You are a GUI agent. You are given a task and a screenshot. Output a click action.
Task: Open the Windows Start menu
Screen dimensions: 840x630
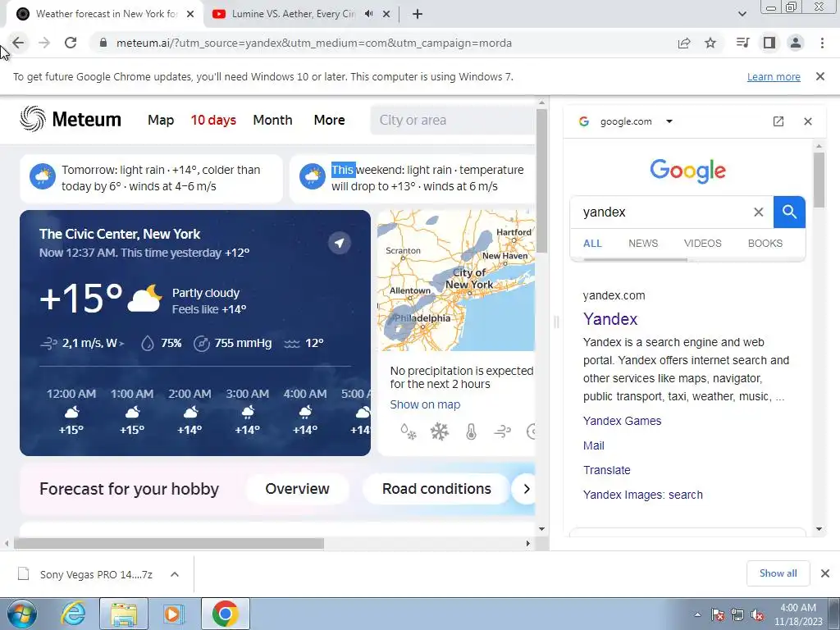click(x=21, y=614)
